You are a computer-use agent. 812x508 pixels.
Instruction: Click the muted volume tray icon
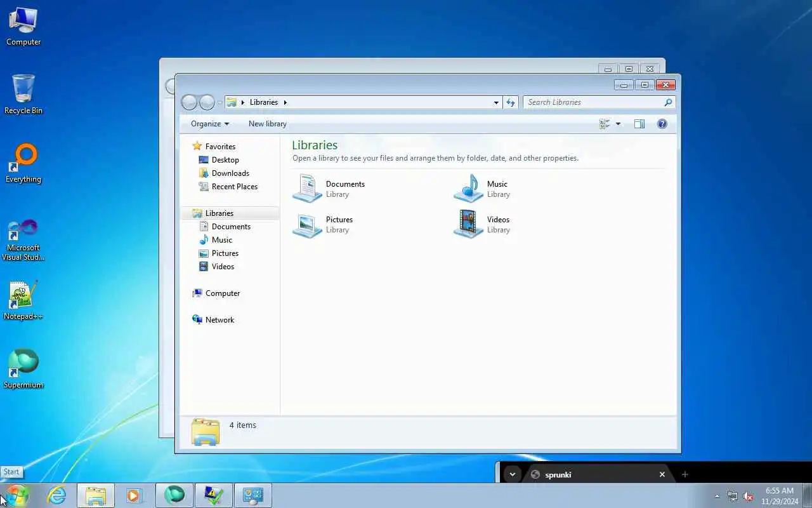coord(749,496)
